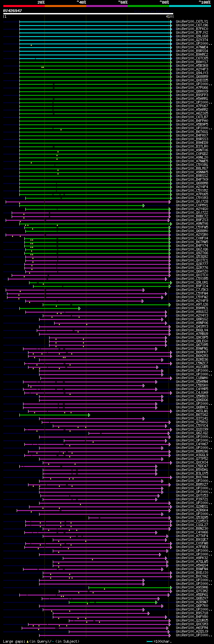
Task: Select the UniRef100_Q6ATZ0 label
Action: 192,271
